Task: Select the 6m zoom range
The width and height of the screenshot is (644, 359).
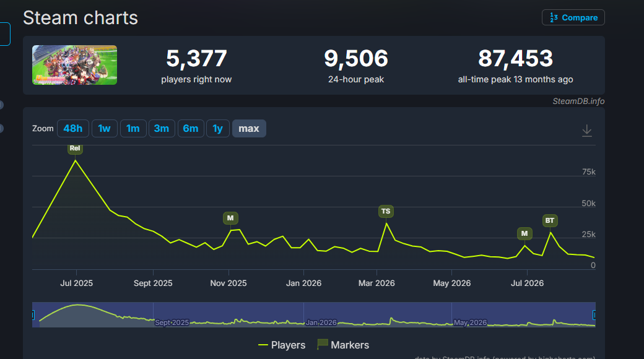Action: 191,129
